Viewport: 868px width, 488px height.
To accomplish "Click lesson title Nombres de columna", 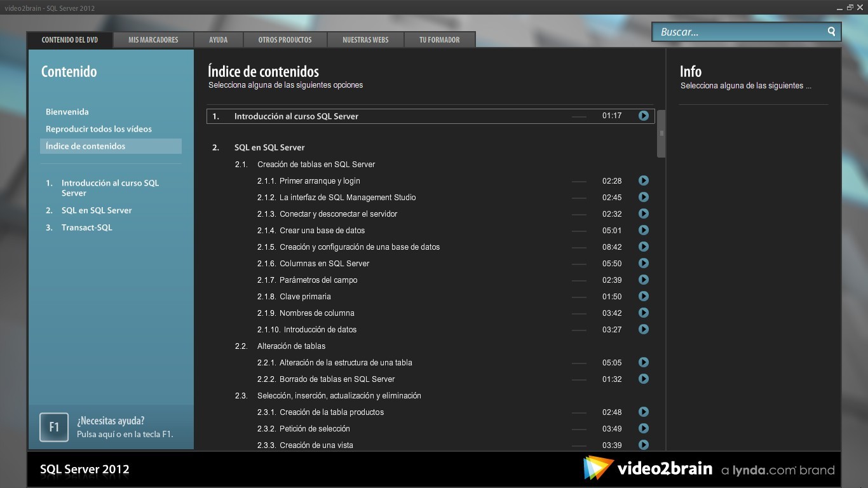I will (x=317, y=313).
